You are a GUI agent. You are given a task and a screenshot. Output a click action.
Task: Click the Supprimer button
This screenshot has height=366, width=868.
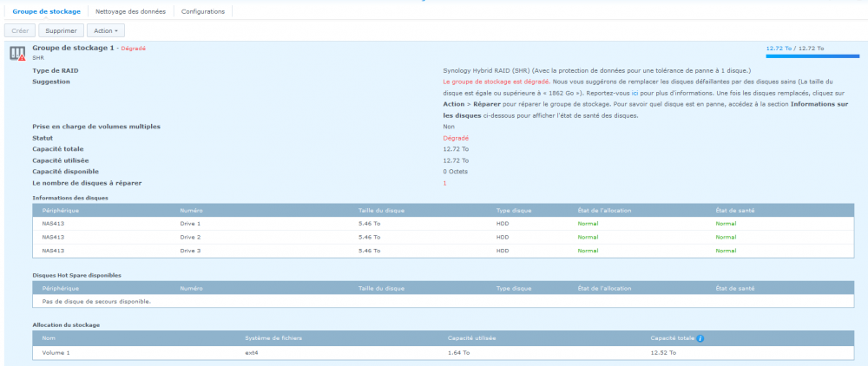(x=62, y=30)
